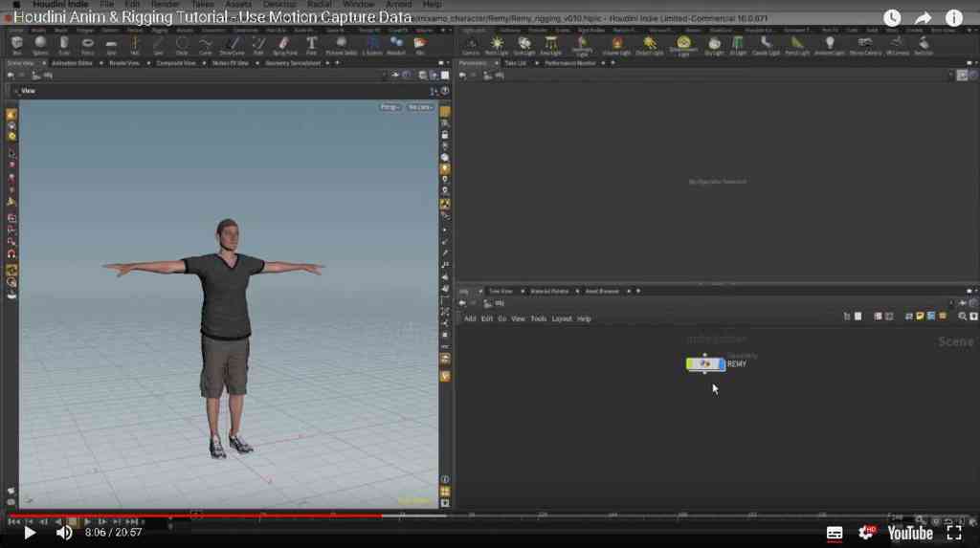Viewport: 980px width, 548px height.
Task: Open the No cam viewport dropdown
Action: [420, 107]
